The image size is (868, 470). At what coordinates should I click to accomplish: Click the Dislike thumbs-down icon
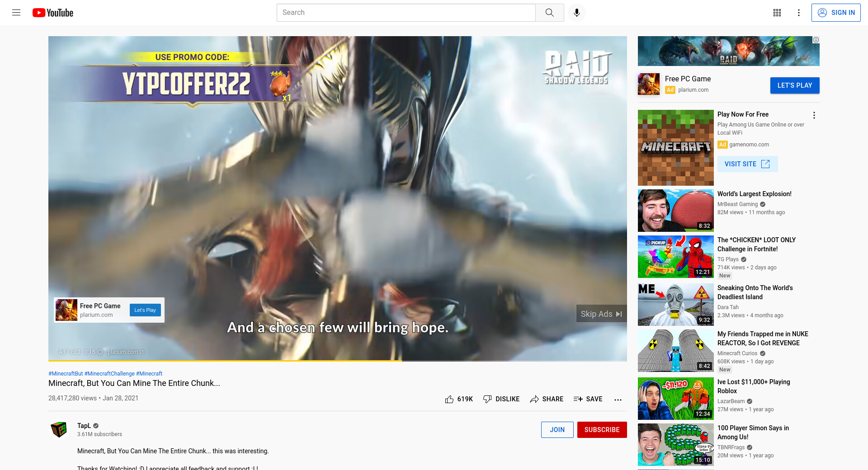point(487,399)
